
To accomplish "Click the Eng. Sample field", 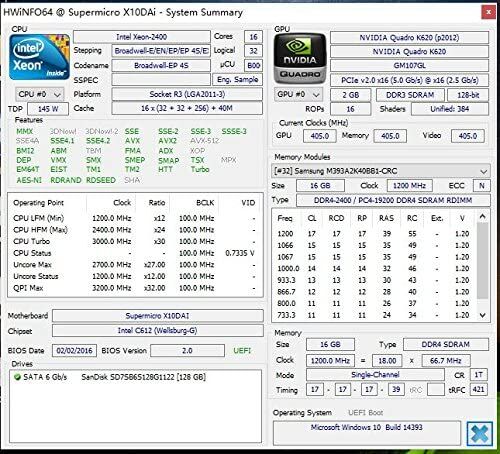I will tap(237, 80).
